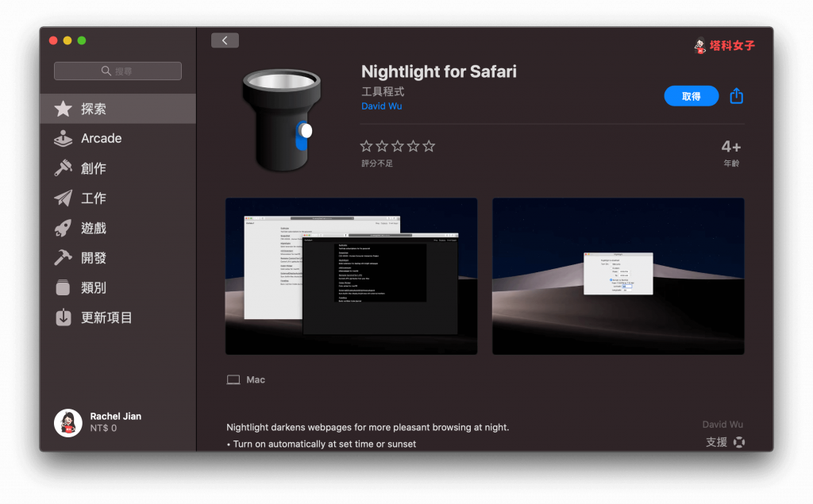Open the 工作 Work section

coord(118,198)
